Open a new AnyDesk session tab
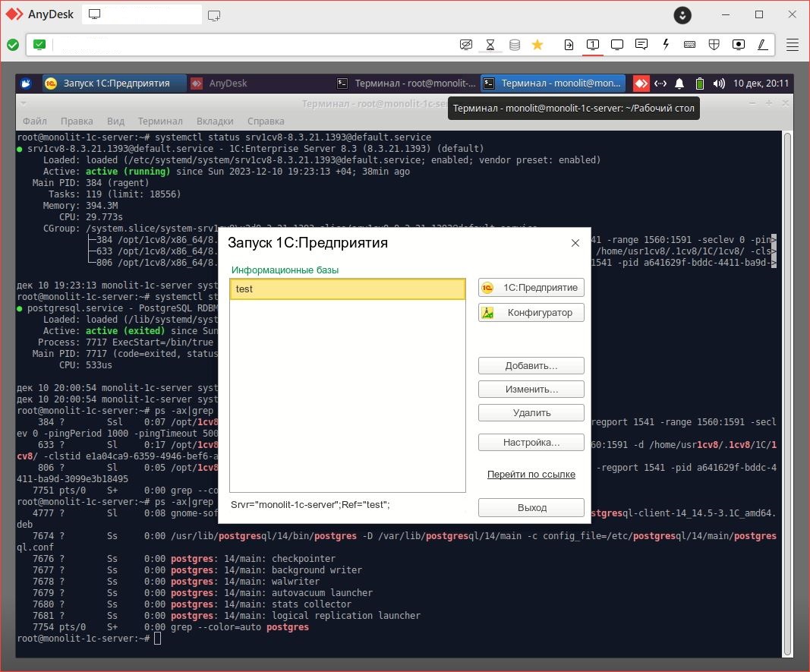The height and width of the screenshot is (672, 810). 214,15
